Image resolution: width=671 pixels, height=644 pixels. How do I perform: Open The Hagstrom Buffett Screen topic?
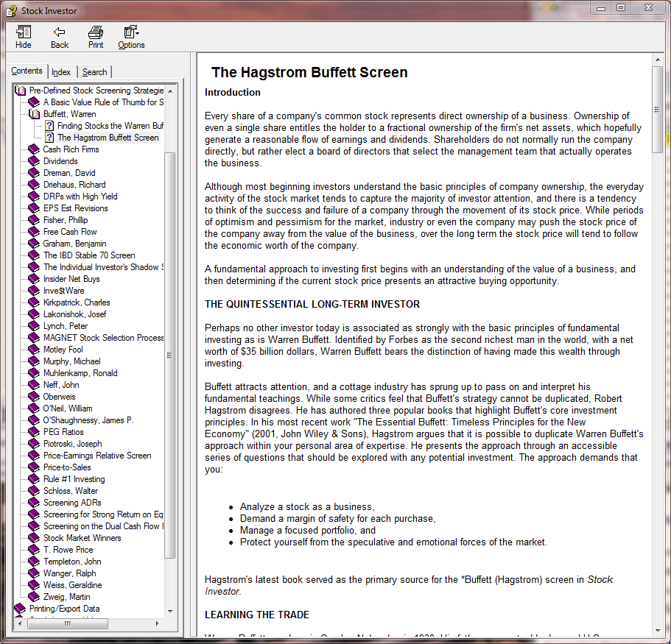click(108, 138)
